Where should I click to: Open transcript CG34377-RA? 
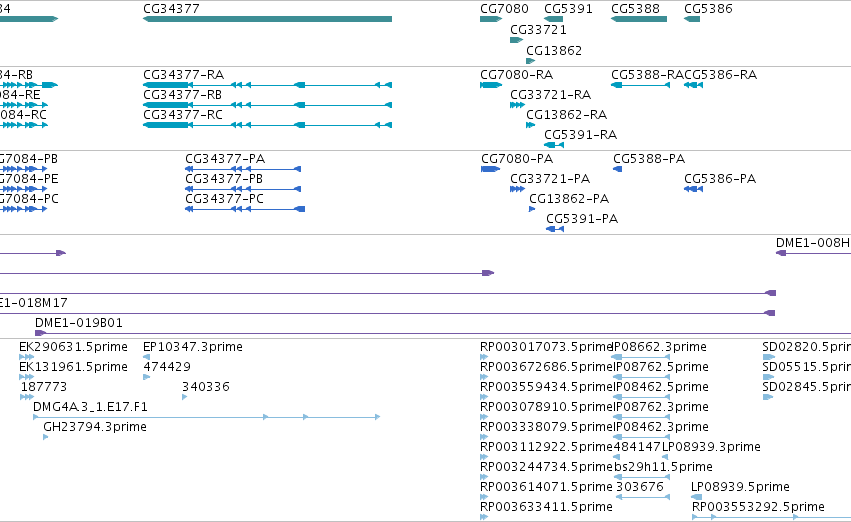click(267, 85)
